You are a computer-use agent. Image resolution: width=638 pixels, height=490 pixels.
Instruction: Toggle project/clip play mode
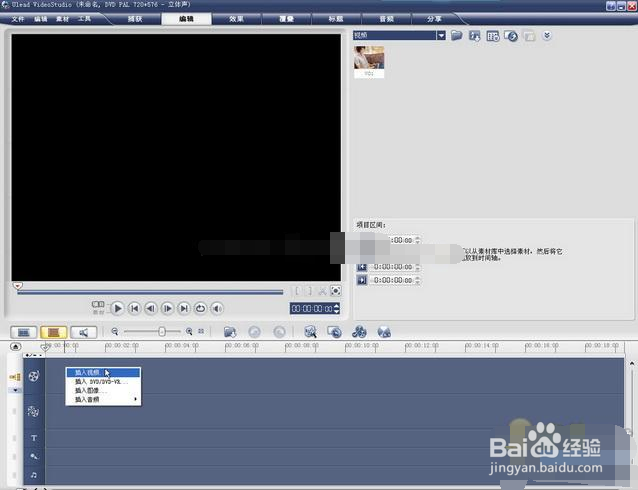[98, 307]
